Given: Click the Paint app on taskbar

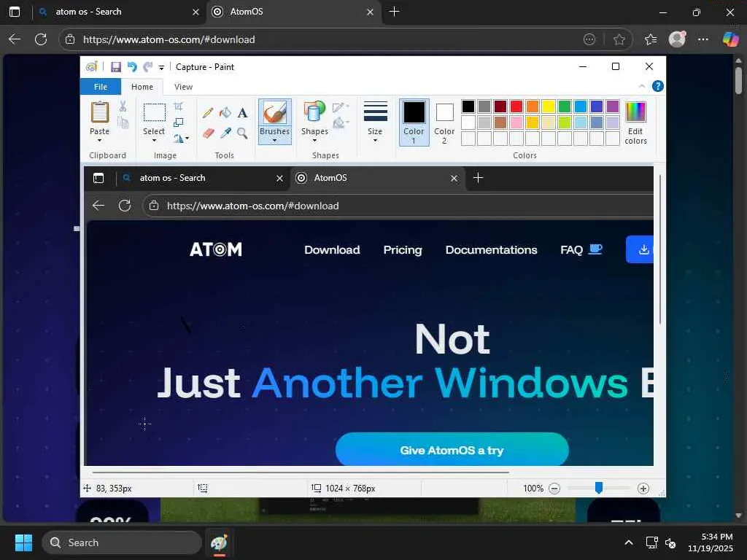Looking at the screenshot, I should (x=219, y=542).
